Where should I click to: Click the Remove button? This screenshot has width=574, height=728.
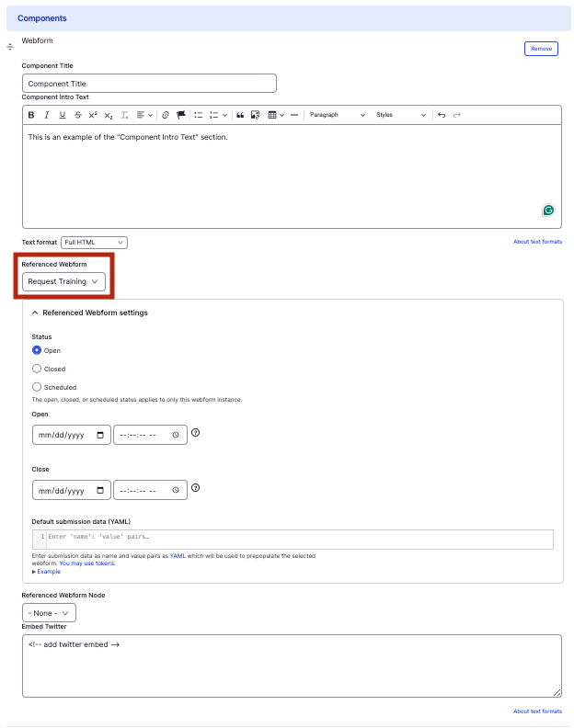click(541, 49)
